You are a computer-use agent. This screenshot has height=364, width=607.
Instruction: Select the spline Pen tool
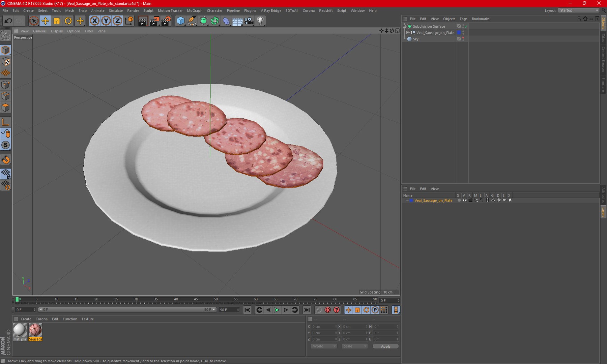tap(192, 21)
